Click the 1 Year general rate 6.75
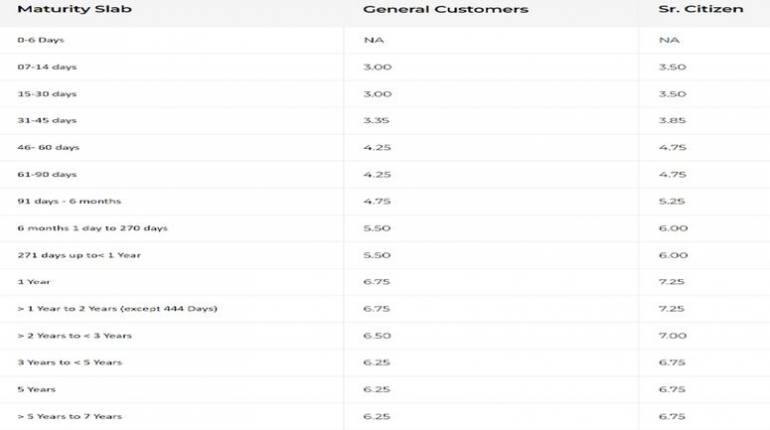Image resolution: width=770 pixels, height=430 pixels. (x=377, y=282)
